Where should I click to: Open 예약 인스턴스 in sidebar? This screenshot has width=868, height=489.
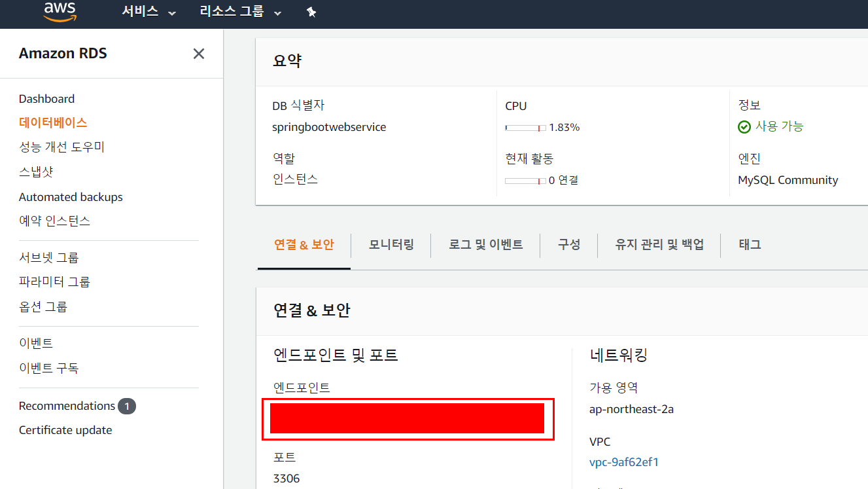tap(54, 221)
